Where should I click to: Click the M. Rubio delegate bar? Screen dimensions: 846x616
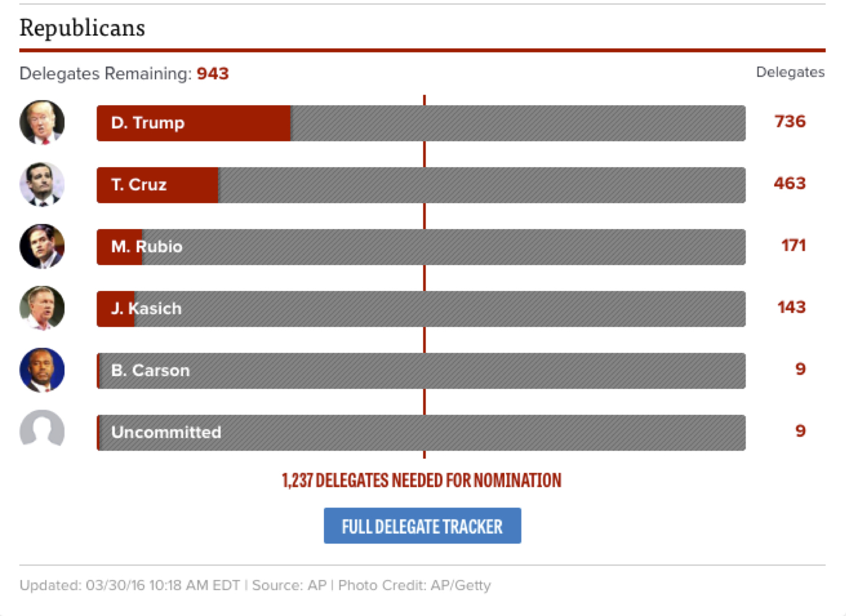(421, 247)
